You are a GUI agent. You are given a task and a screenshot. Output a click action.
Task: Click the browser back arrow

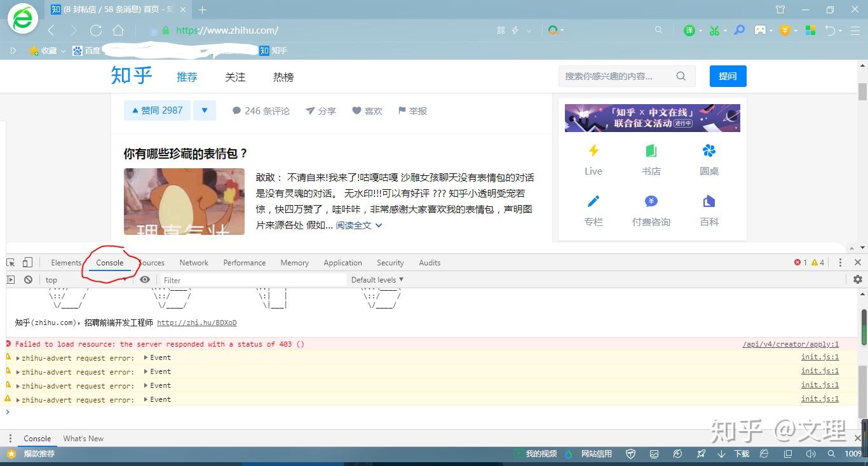[x=51, y=30]
